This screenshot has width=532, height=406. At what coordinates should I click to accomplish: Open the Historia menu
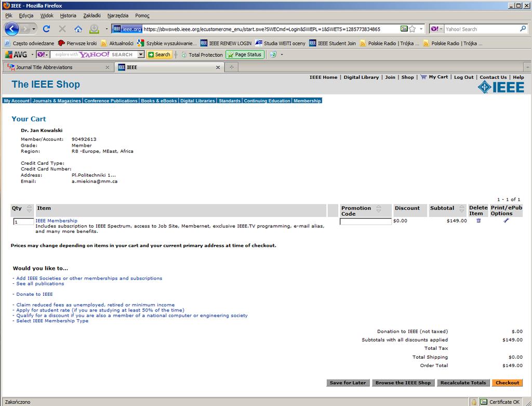click(68, 15)
